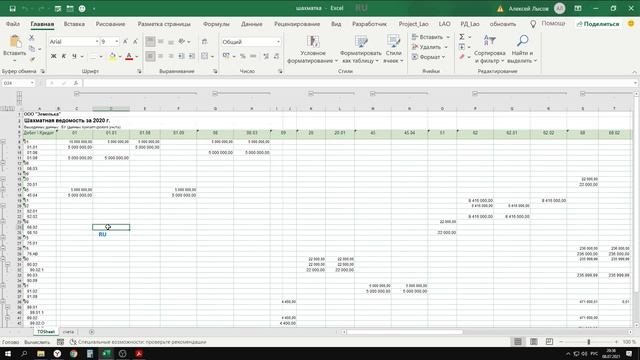This screenshot has height=360, width=640.
Task: Open Chrome from the taskbar
Action: [73, 353]
